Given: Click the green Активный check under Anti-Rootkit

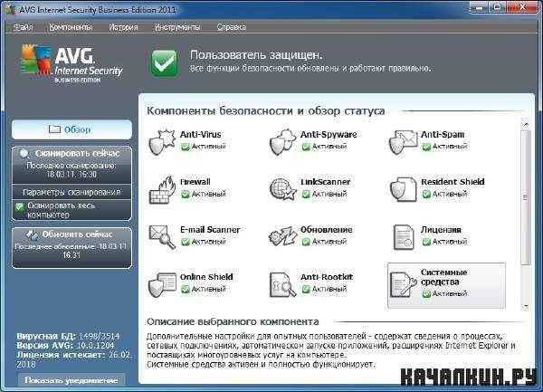Looking at the screenshot, I should tap(306, 289).
